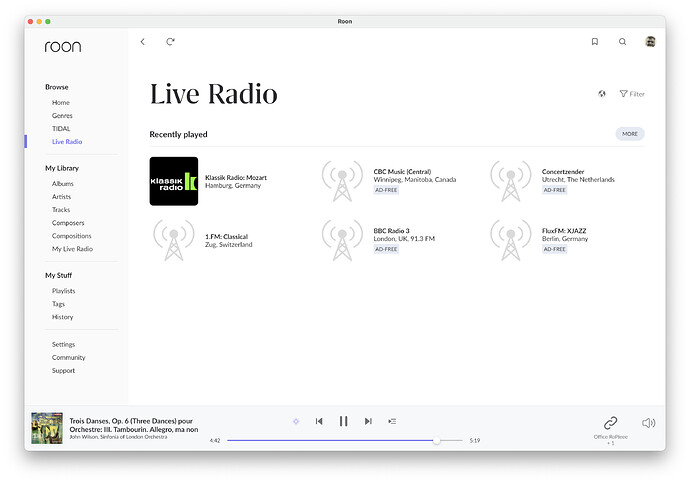Click artist John Wilson, Sinfonia of London
The height and width of the screenshot is (483, 690).
tap(118, 437)
